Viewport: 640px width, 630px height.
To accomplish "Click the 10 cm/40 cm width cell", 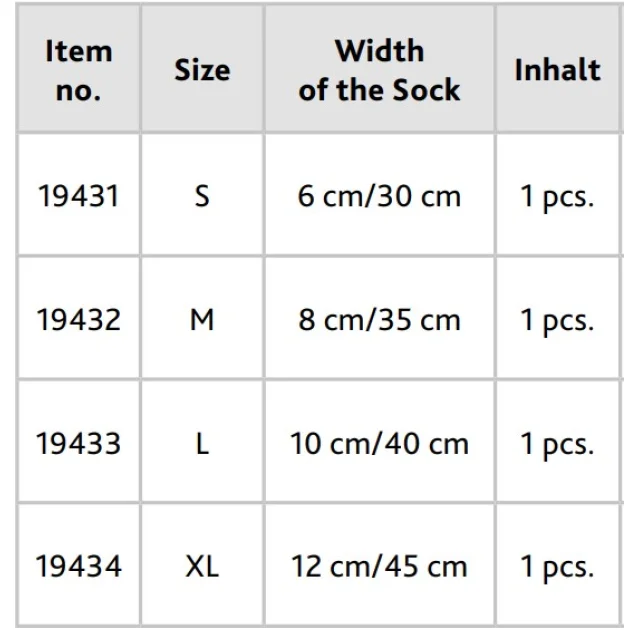I will (x=379, y=444).
